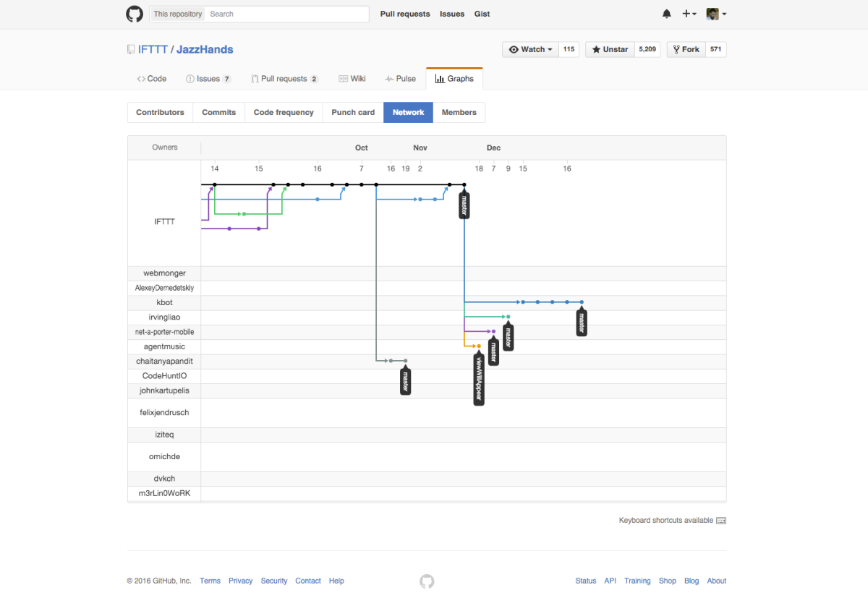Open the Members tab
The image size is (868, 598).
tap(459, 112)
